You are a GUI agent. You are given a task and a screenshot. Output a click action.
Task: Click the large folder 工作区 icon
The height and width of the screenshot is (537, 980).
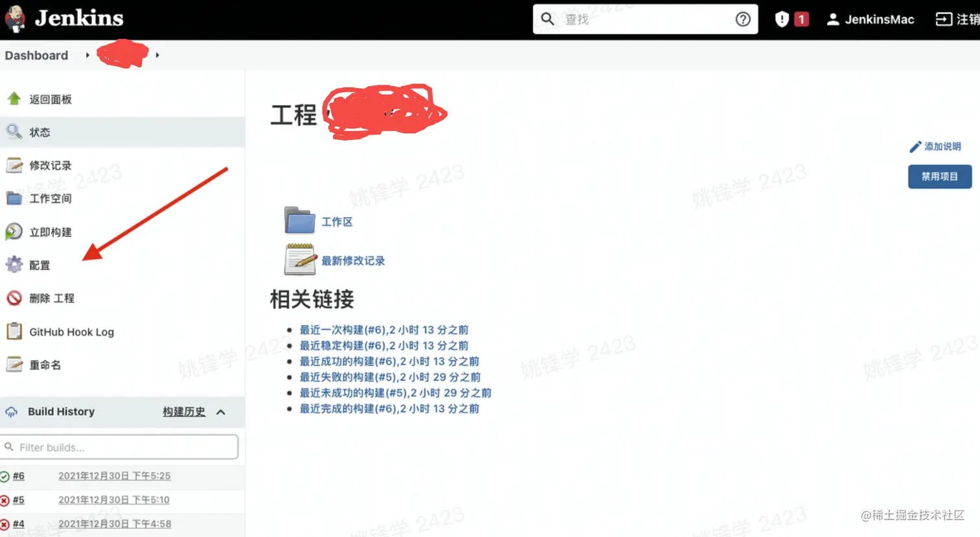point(299,221)
